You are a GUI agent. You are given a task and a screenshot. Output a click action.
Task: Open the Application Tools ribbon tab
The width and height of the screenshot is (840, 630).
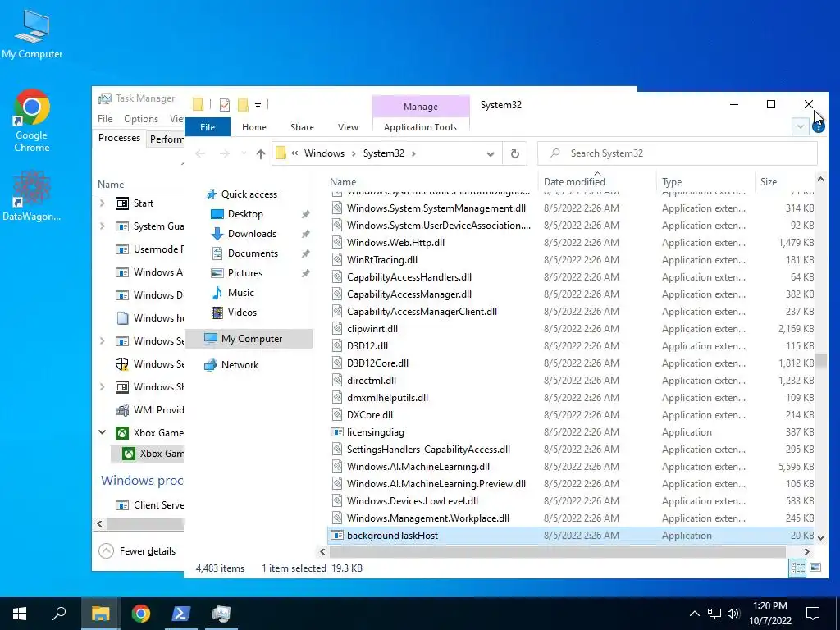420,127
